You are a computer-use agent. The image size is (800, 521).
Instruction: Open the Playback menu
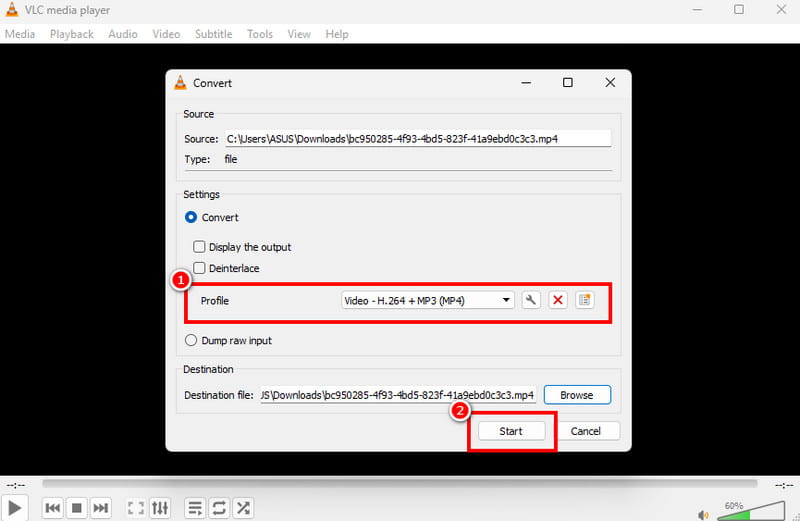71,34
